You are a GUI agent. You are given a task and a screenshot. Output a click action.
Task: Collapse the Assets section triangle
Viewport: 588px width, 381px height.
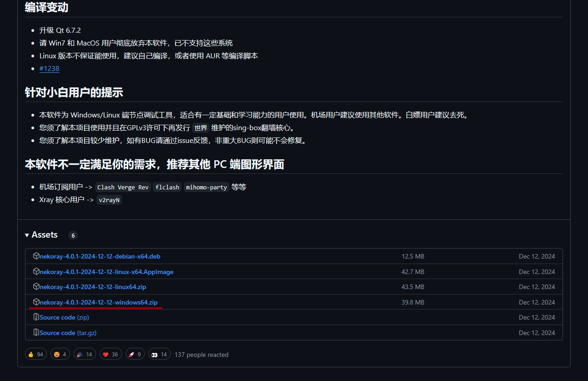click(x=27, y=235)
